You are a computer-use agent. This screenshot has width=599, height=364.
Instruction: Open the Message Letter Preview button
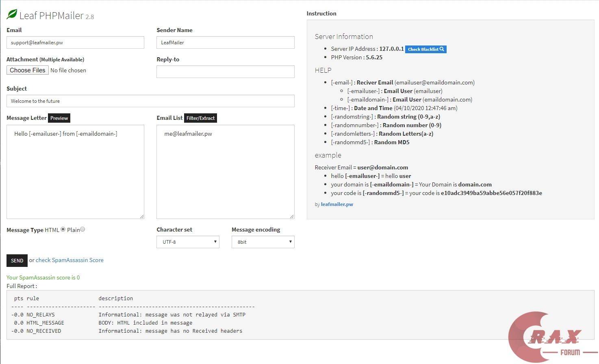pyautogui.click(x=59, y=118)
